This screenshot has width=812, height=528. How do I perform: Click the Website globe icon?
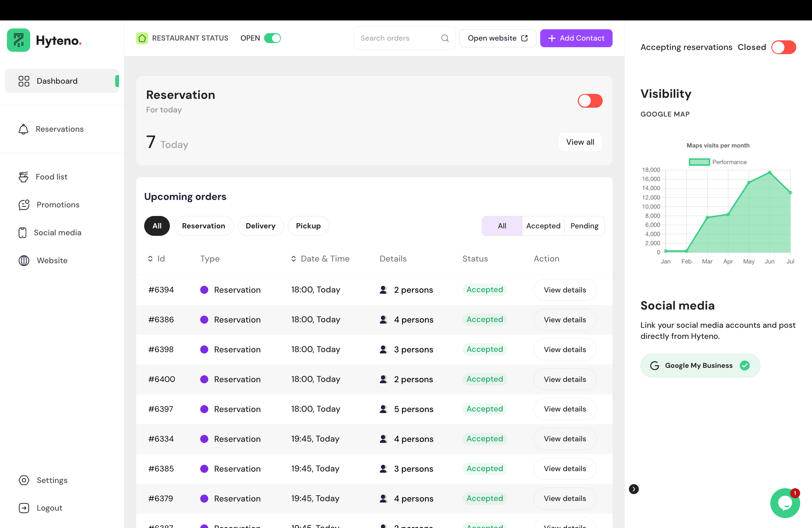[x=24, y=261]
